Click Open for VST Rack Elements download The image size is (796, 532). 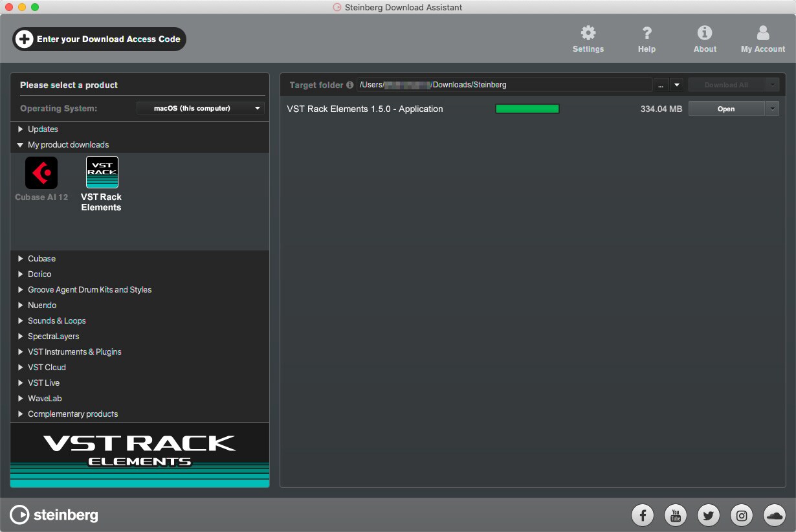(x=726, y=109)
